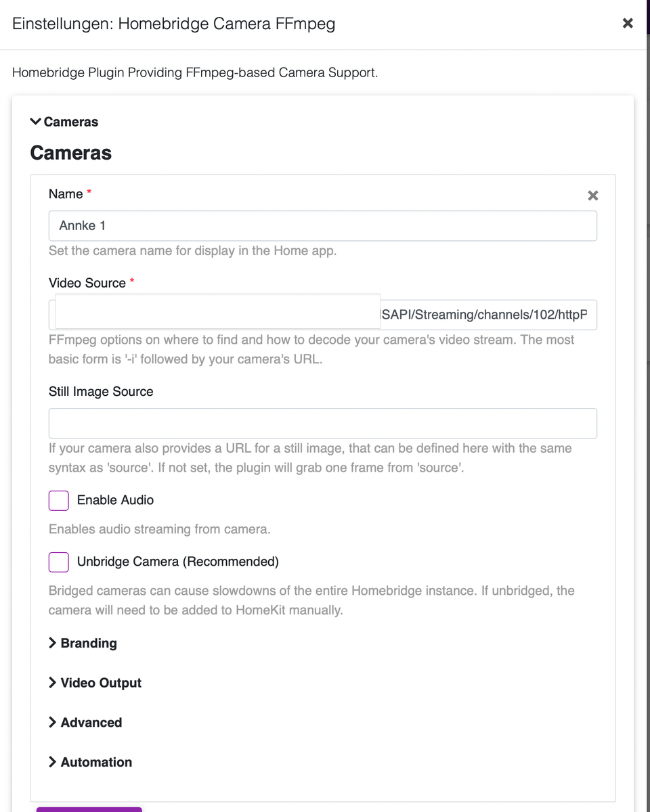Select the empty Still Image Source field
Screen dimensions: 650x812
tap(322, 424)
